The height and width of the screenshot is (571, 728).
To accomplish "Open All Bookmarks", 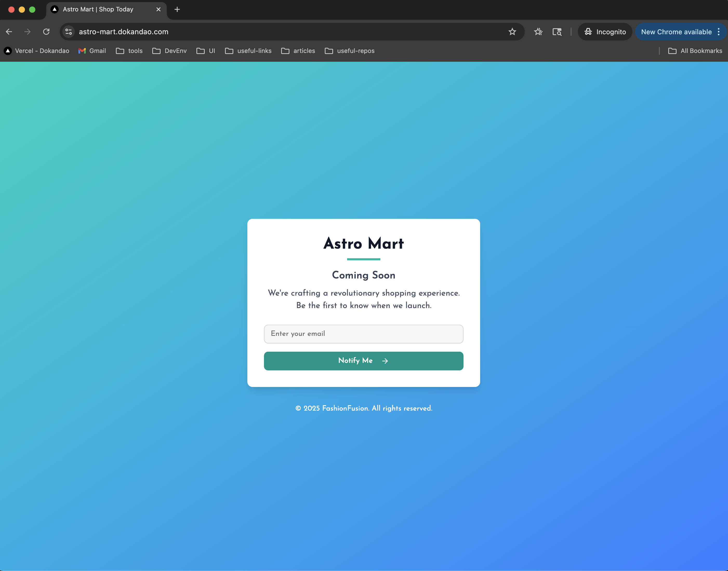I will 695,51.
